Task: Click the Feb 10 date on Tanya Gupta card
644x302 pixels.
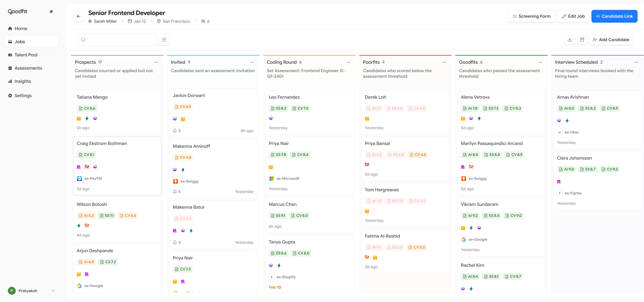Action: (275, 287)
